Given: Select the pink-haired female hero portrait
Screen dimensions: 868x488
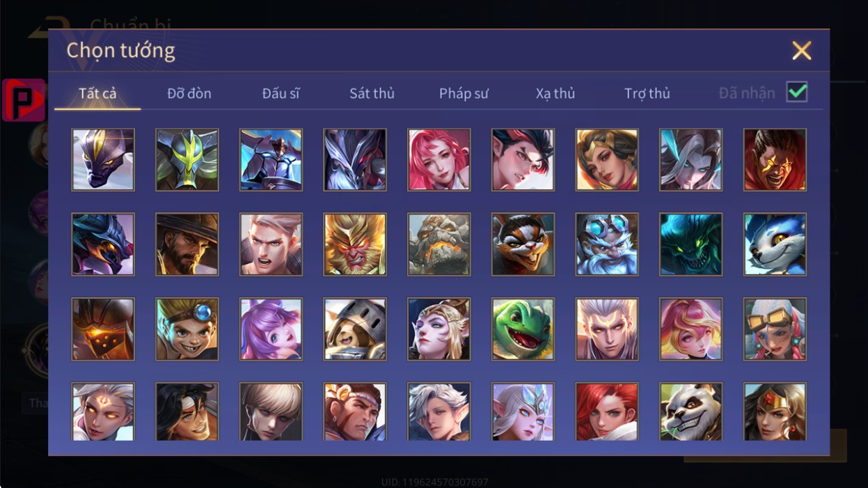Looking at the screenshot, I should 439,159.
